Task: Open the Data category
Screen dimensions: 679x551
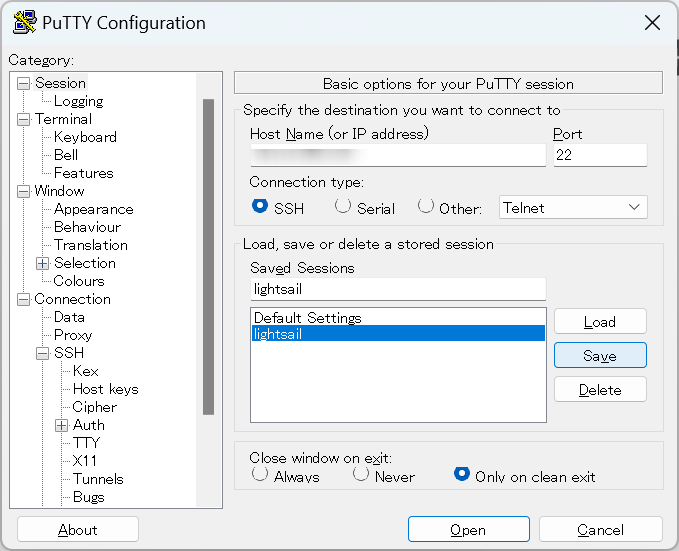Action: coord(69,317)
